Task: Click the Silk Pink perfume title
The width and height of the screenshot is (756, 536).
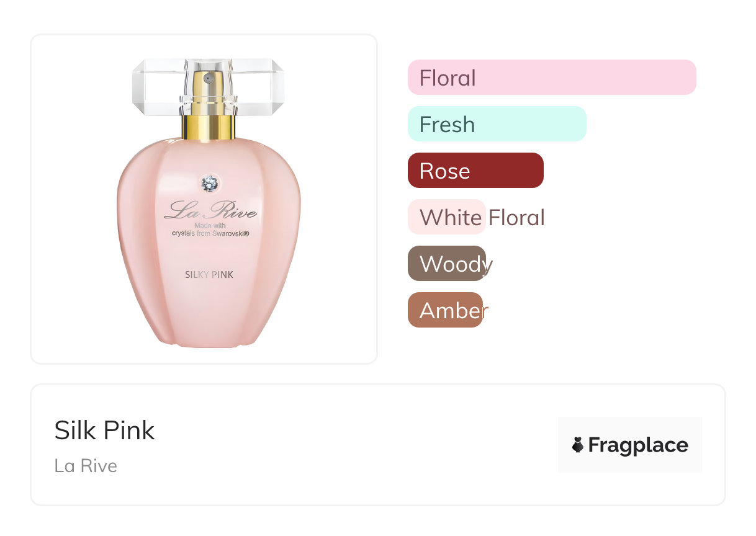Action: tap(104, 430)
